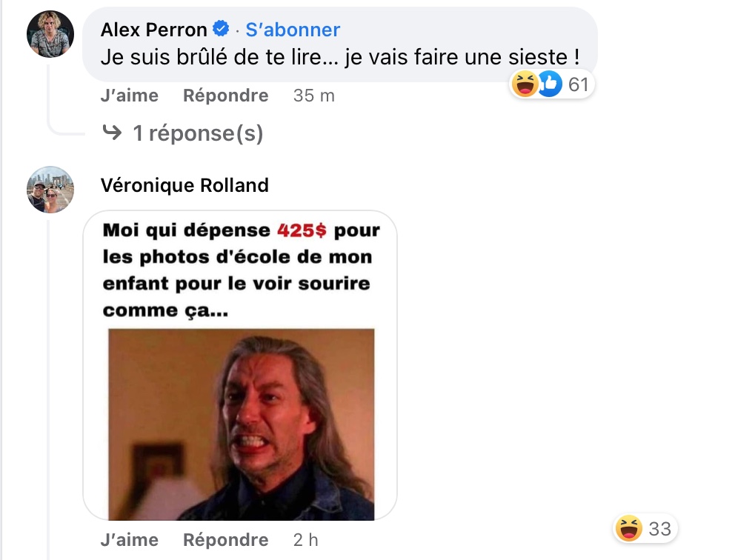Open the 2 h timestamp link

coord(305,540)
